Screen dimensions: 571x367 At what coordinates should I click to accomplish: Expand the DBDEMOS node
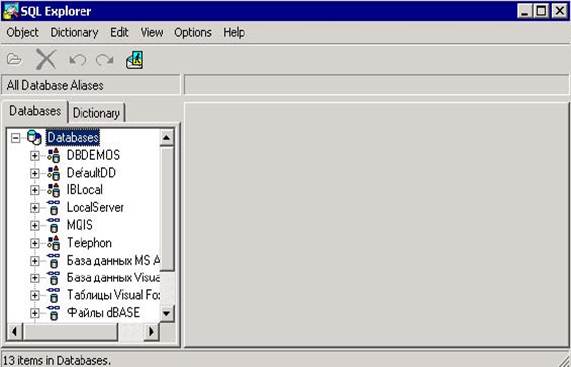click(x=35, y=156)
